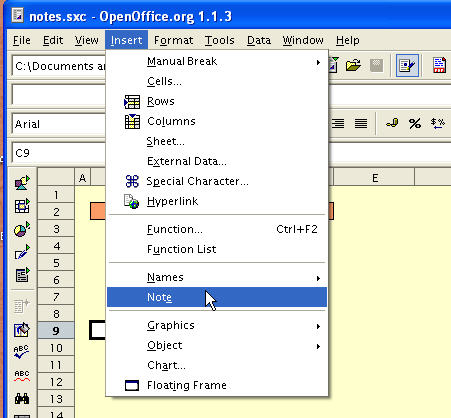Choose Function... menu entry

pyautogui.click(x=217, y=229)
